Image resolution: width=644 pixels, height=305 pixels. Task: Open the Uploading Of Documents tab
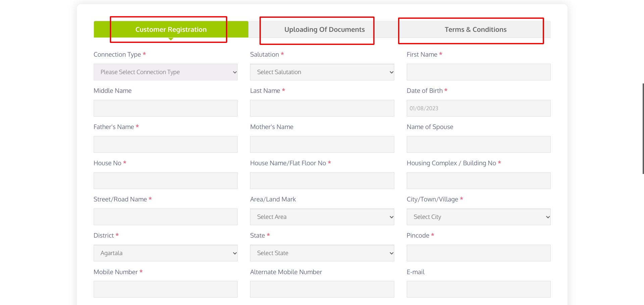324,29
